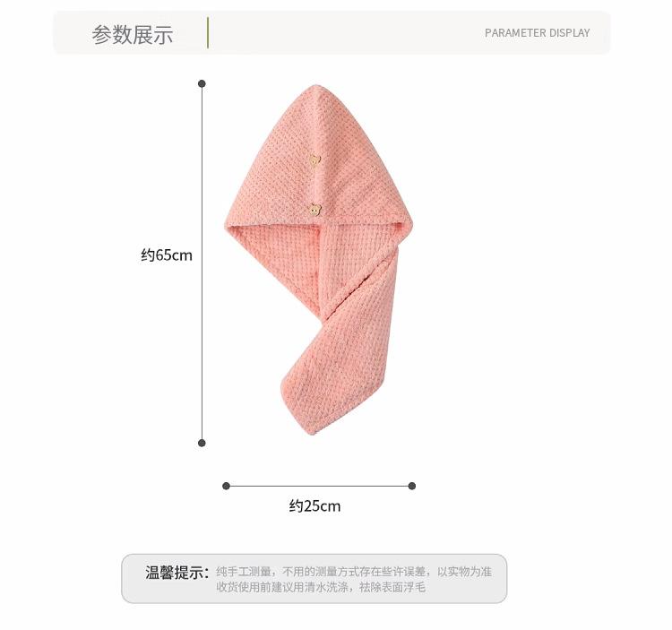Click the horizontal width measurement line

tap(319, 486)
